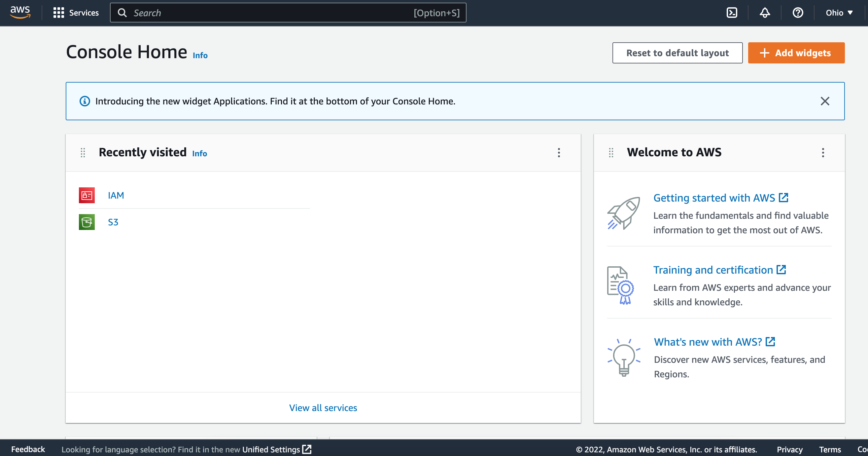Grab the Welcome to AWS drag handle
This screenshot has width=868, height=456.
coord(611,153)
